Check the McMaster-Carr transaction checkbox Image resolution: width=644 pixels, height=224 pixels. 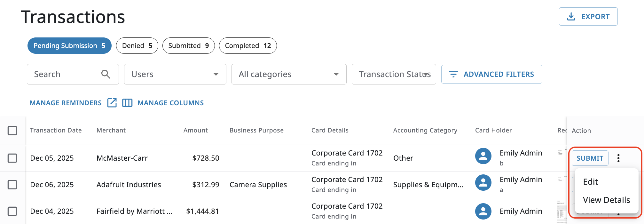tap(12, 158)
